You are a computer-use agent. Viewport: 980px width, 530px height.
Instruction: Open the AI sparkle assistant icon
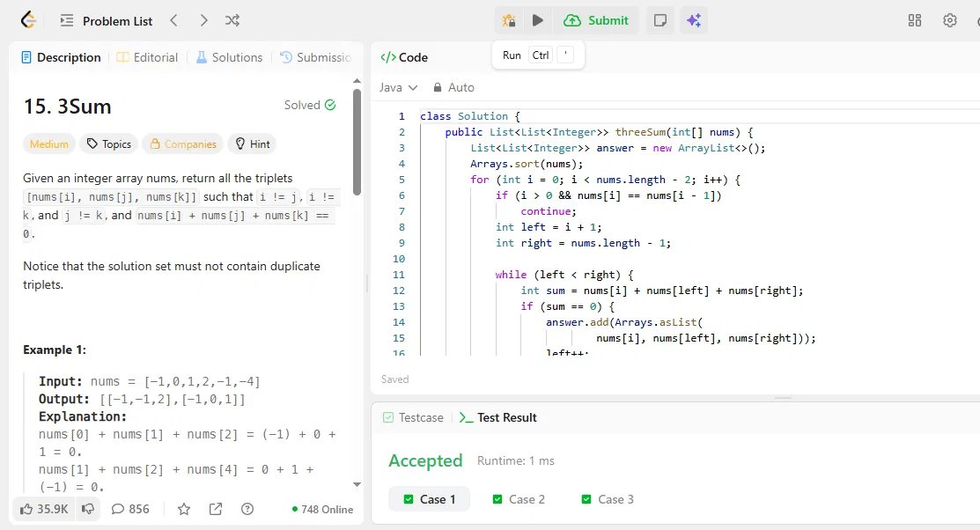(x=694, y=20)
